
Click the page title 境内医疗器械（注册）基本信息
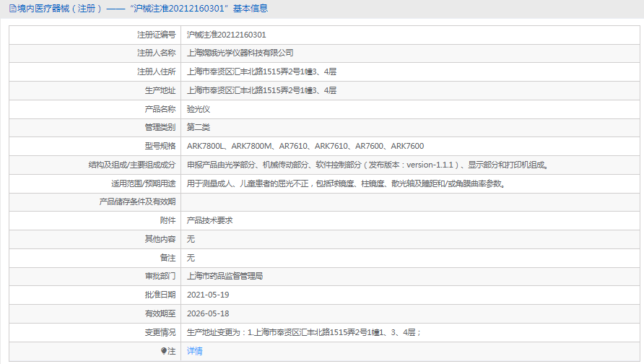(x=142, y=9)
